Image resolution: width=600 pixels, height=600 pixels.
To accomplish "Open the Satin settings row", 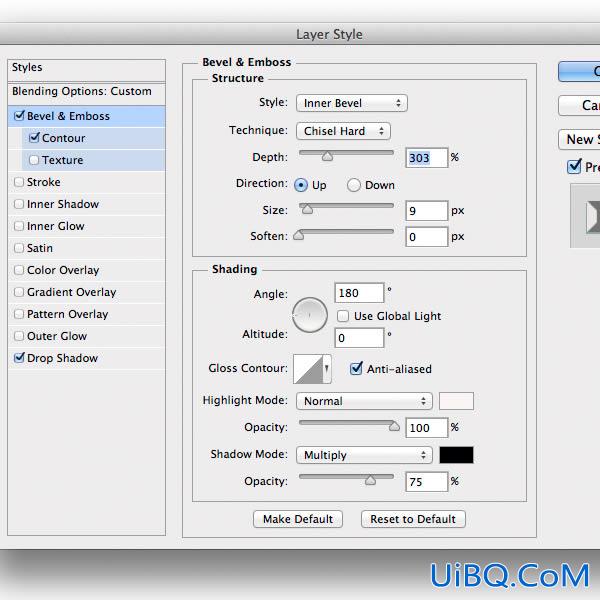I will 86,248.
